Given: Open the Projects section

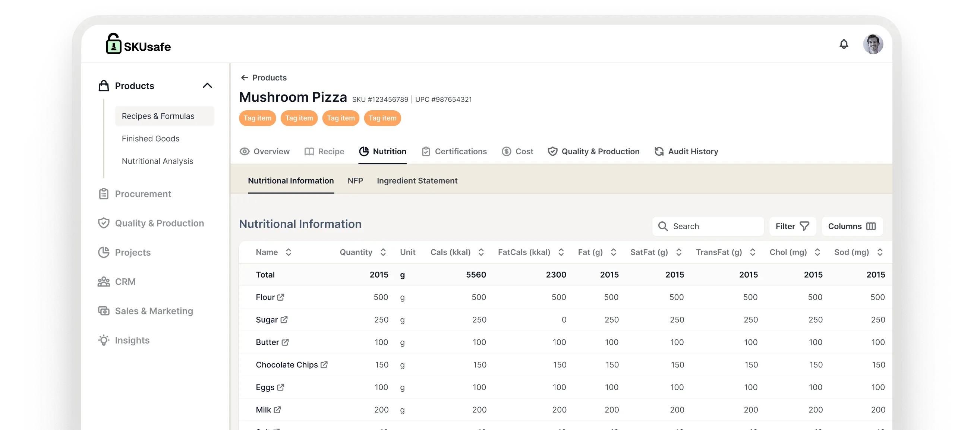Looking at the screenshot, I should [x=133, y=253].
